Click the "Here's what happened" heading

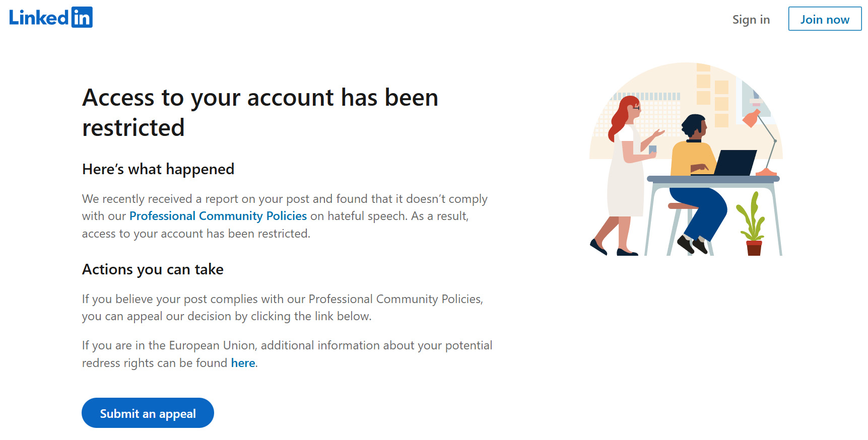pyautogui.click(x=158, y=169)
